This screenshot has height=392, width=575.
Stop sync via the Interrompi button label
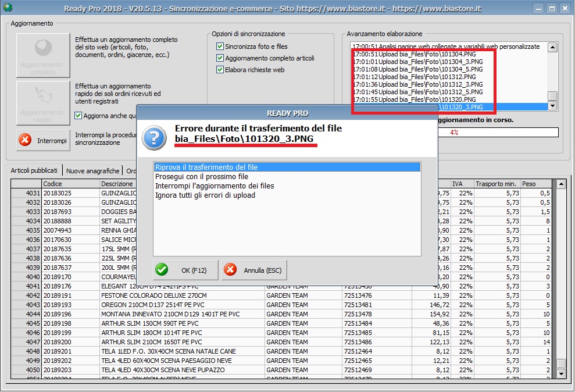coord(52,140)
